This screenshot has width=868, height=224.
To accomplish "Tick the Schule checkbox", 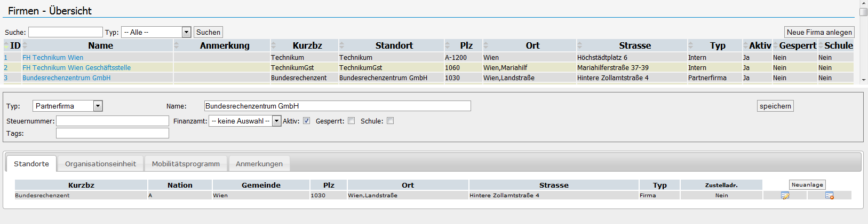I will [390, 121].
